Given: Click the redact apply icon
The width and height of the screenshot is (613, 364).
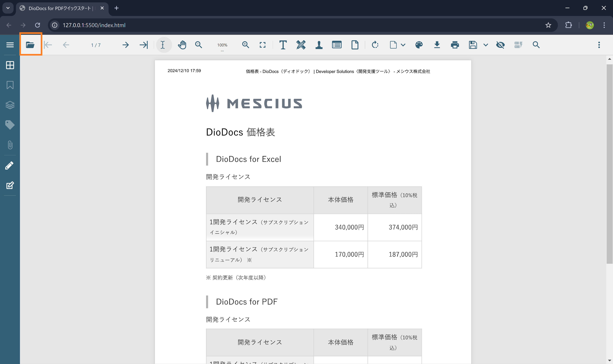Looking at the screenshot, I should 518,45.
